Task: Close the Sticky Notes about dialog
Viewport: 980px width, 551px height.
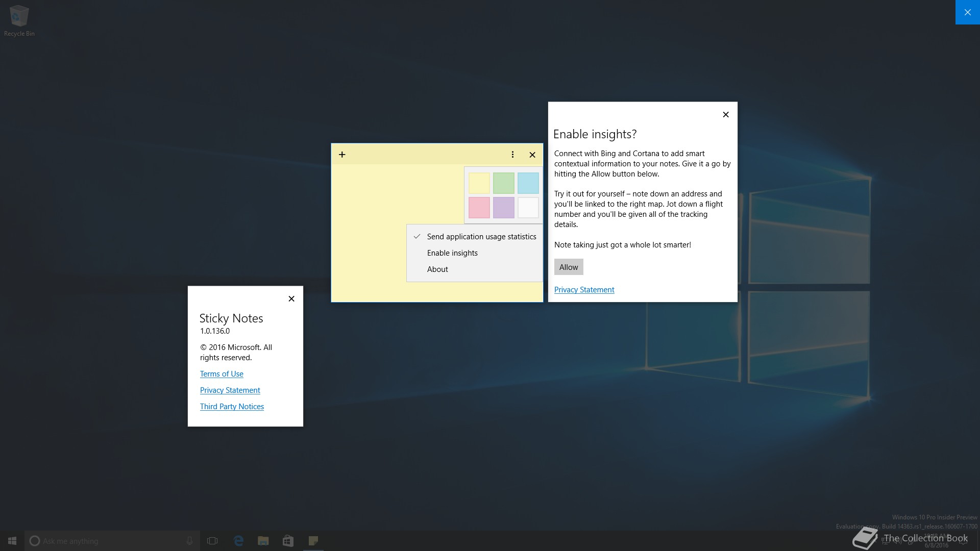Action: 291,299
